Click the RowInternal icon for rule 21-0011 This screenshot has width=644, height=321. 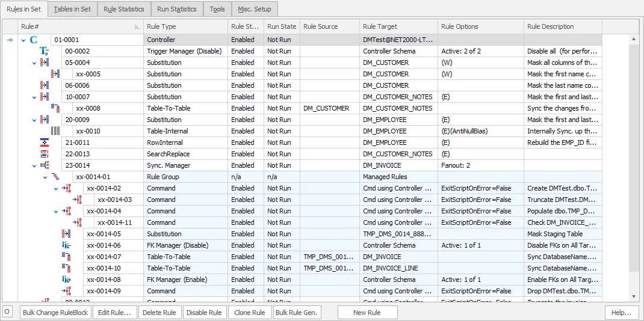pyautogui.click(x=44, y=142)
